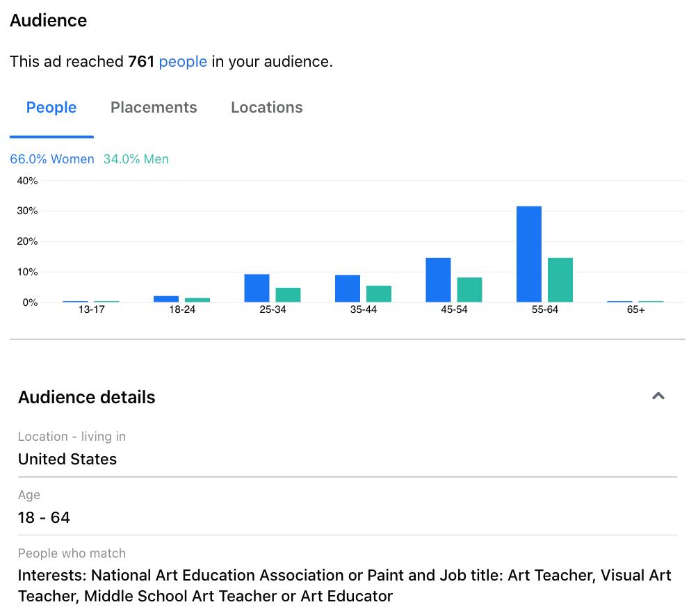Click the women's bar for 25-34

click(x=257, y=288)
